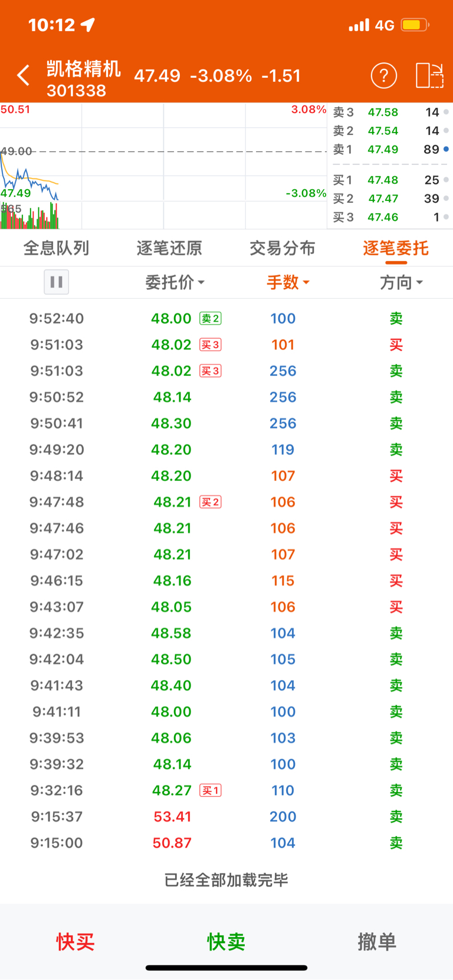Viewport: 453px width, 980px height.
Task: Tap the 200 lots value
Action: point(283,817)
